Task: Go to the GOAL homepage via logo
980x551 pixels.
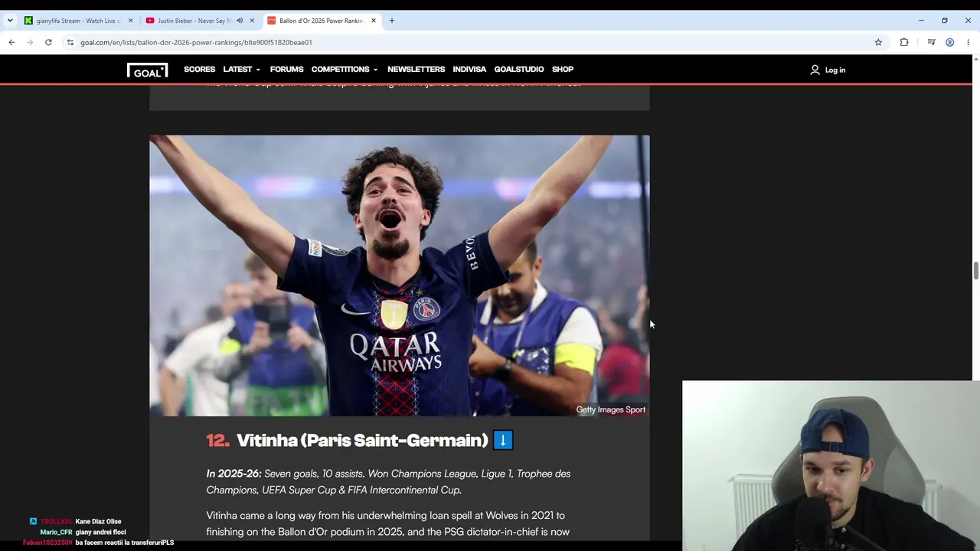Action: (147, 70)
